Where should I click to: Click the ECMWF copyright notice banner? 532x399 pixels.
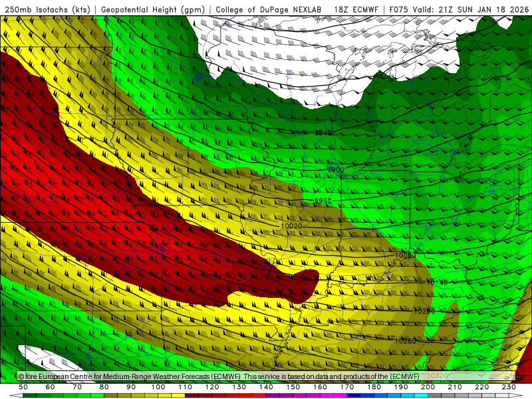(x=266, y=376)
